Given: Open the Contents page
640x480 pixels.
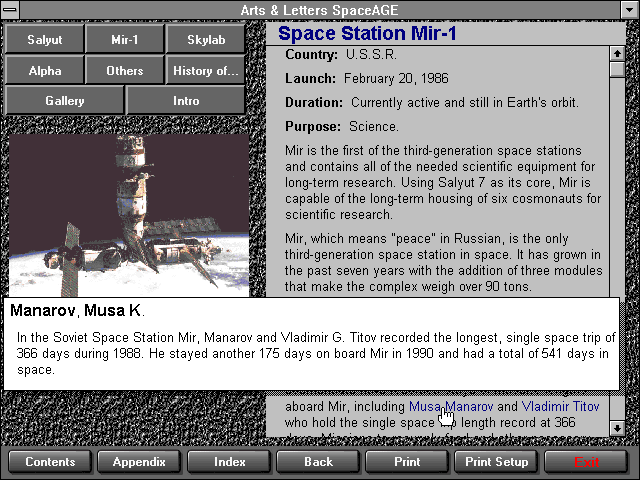Looking at the screenshot, I should (x=50, y=462).
